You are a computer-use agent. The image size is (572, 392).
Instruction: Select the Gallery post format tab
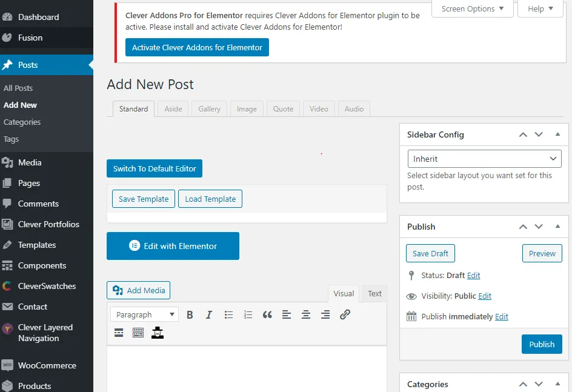pyautogui.click(x=210, y=109)
